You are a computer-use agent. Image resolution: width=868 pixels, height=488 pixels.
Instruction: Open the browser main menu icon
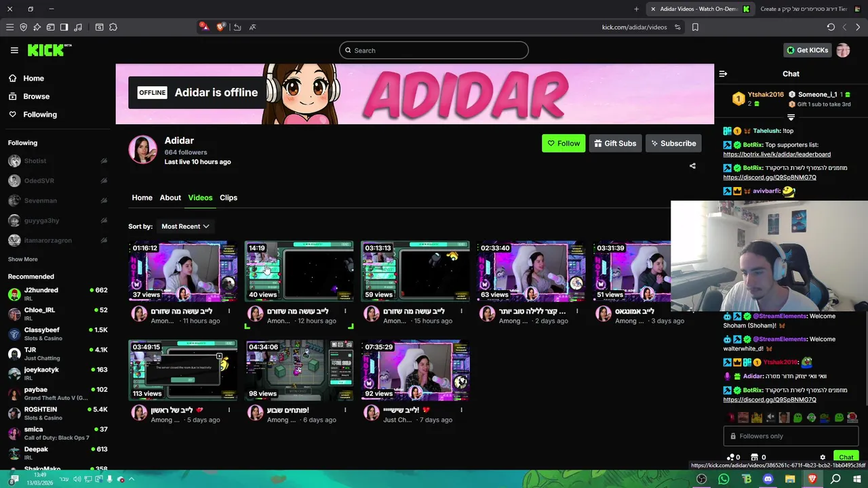(x=9, y=27)
